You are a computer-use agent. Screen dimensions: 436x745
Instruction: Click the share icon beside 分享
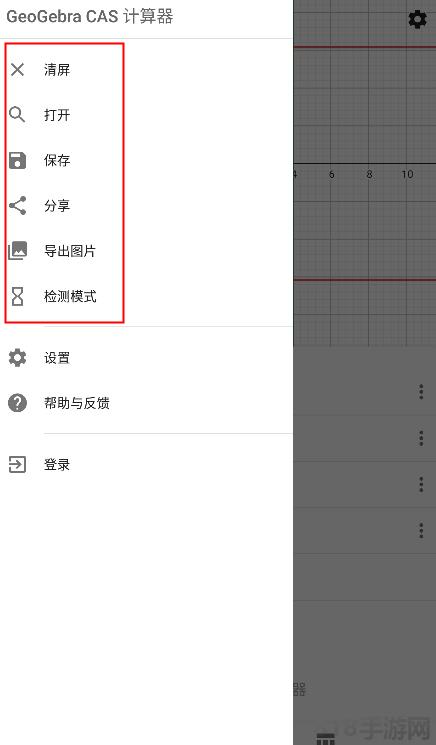[18, 206]
